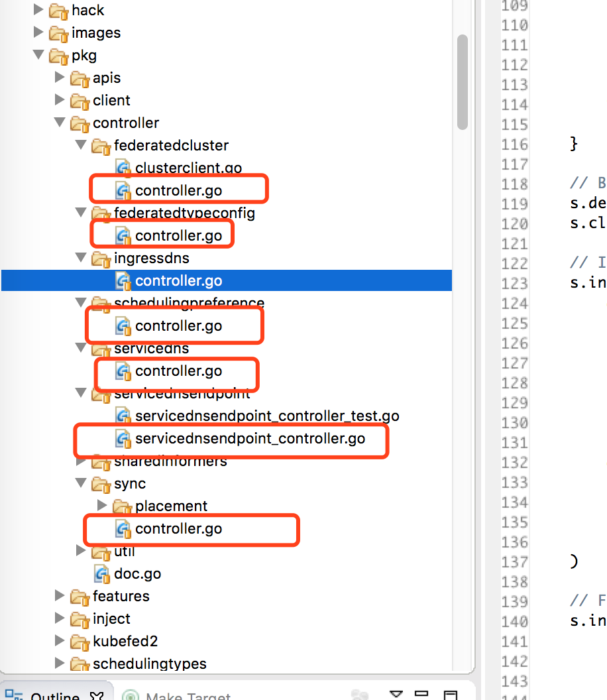The width and height of the screenshot is (607, 700).
Task: Click the kubefed2 folder icon
Action: [x=80, y=642]
